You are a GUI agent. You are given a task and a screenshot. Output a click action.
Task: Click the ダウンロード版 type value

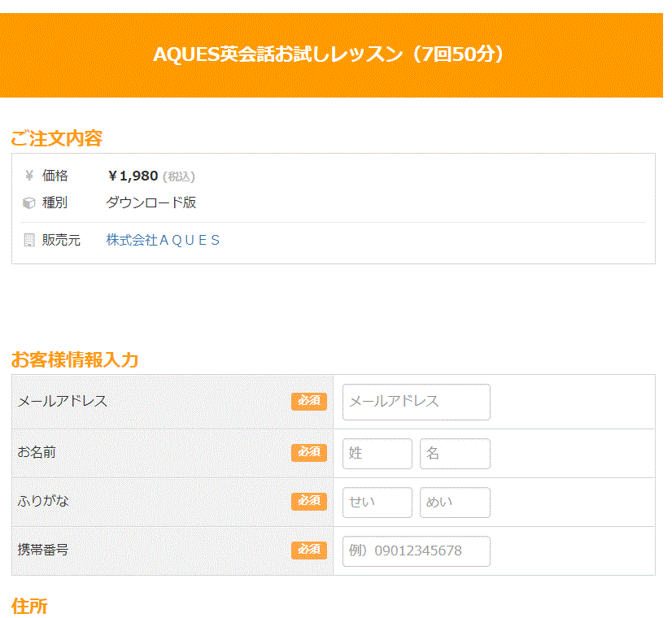click(x=151, y=202)
